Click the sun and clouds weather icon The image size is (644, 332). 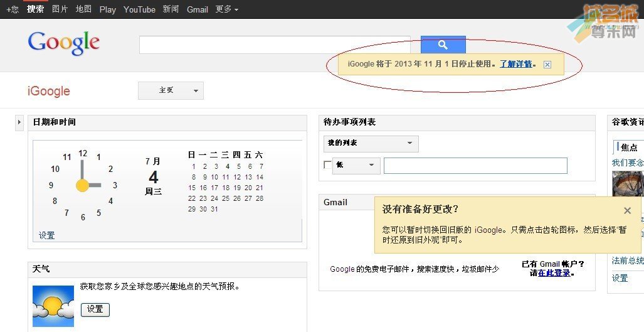53,306
